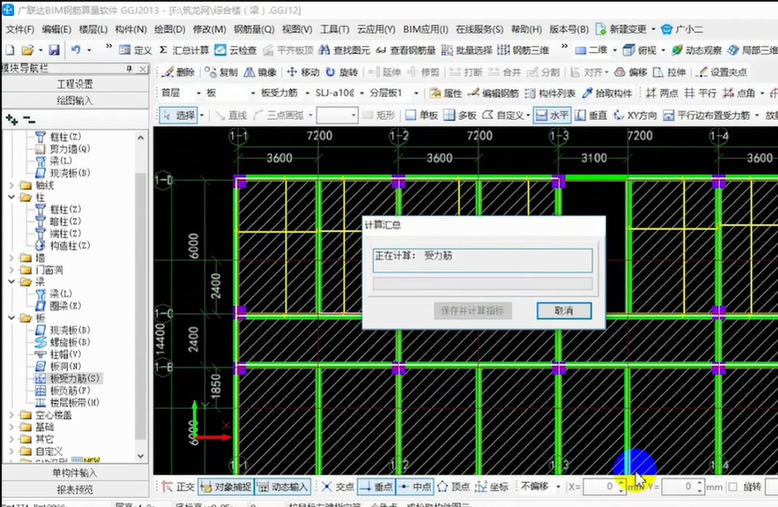This screenshot has width=778, height=507.
Task: Click the 删除 delete tool
Action: click(x=179, y=72)
